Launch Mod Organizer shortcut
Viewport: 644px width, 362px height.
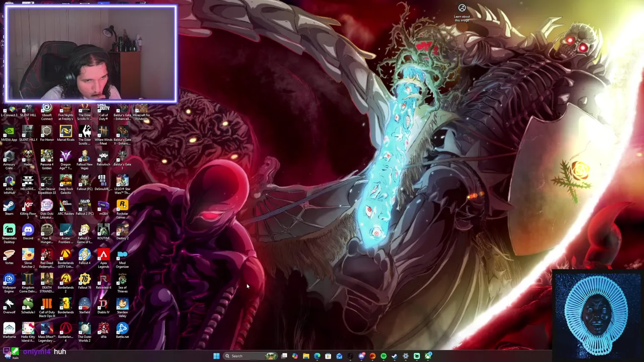click(x=122, y=258)
